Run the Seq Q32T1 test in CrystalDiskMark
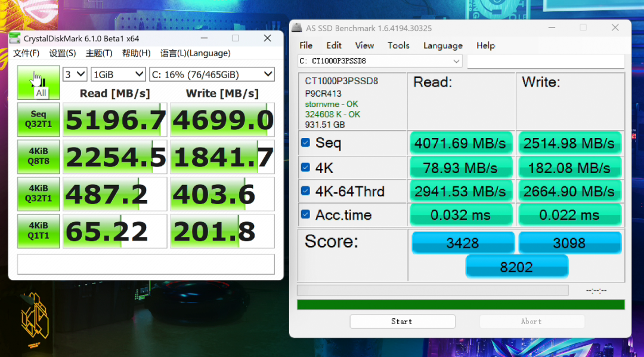 (x=38, y=119)
